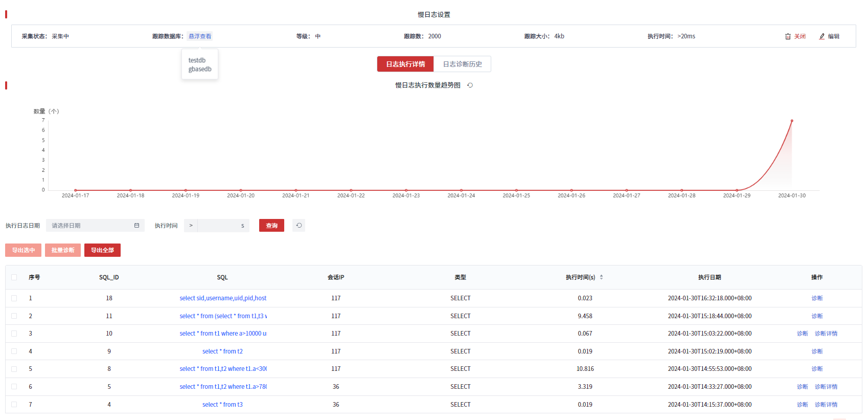The height and width of the screenshot is (420, 868).
Task: Click the trash icon beside 关闭
Action: (788, 36)
